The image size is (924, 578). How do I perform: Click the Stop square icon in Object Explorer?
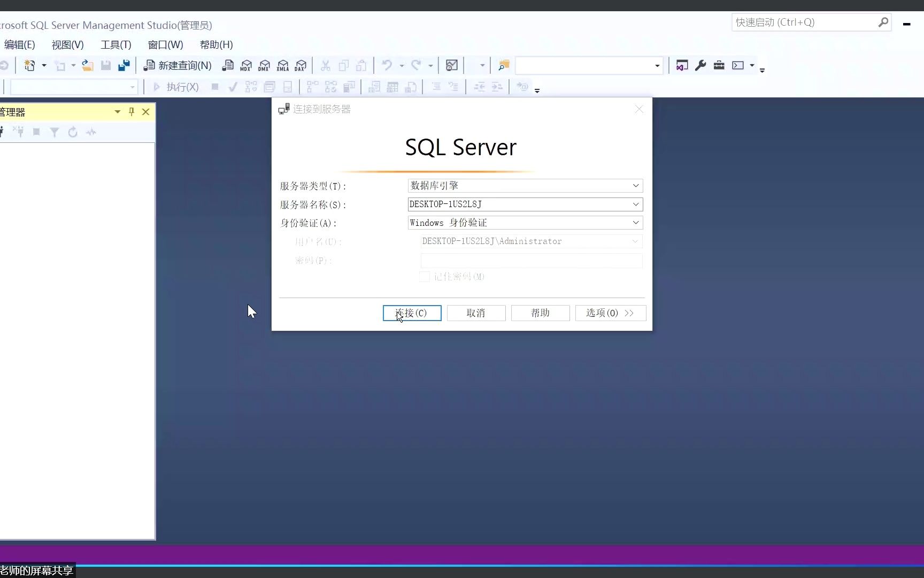coord(36,132)
